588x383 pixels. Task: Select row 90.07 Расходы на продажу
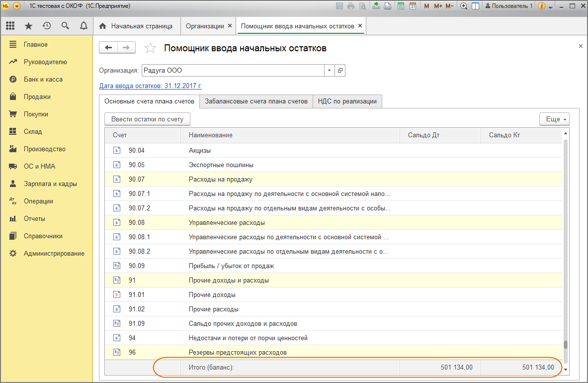(x=334, y=179)
